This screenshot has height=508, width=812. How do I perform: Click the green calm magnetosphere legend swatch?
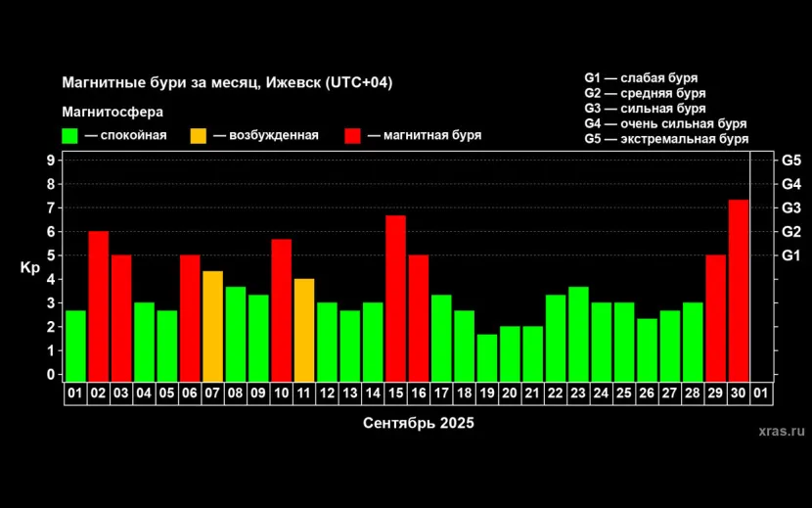coord(70,136)
